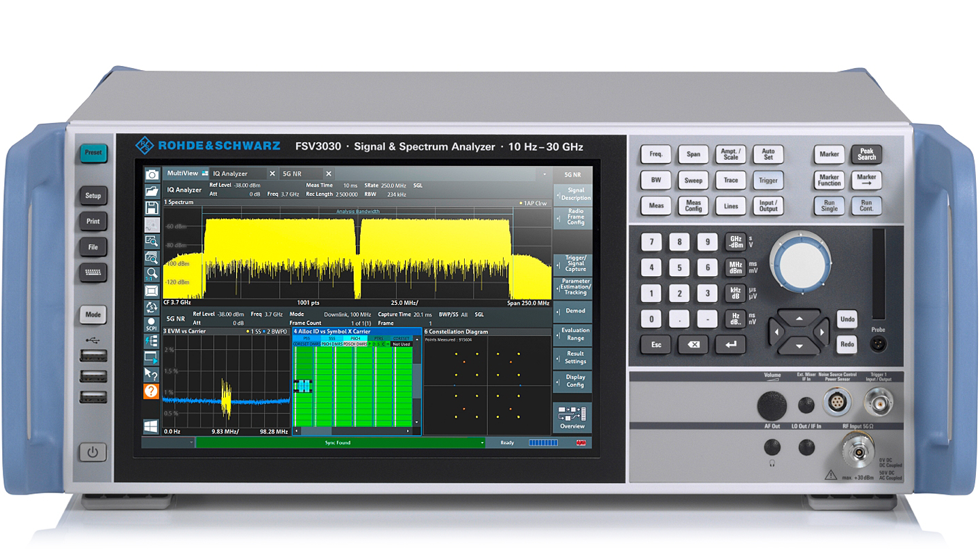This screenshot has width=980, height=551.
Task: Expand the tab list dropdown arrow
Action: coord(544,174)
